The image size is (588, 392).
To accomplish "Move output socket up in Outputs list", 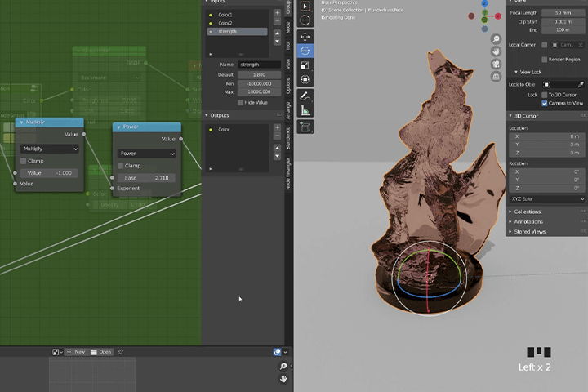I will coord(277,148).
